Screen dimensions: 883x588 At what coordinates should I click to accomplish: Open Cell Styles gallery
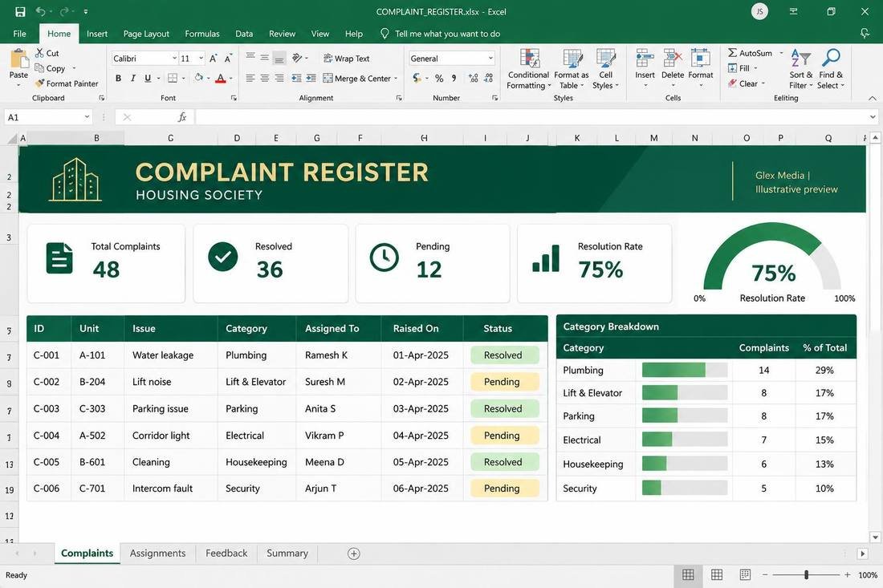tap(605, 69)
